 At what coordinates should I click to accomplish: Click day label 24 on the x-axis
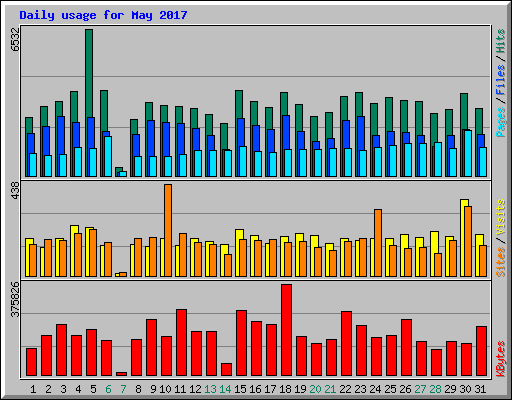(375, 389)
